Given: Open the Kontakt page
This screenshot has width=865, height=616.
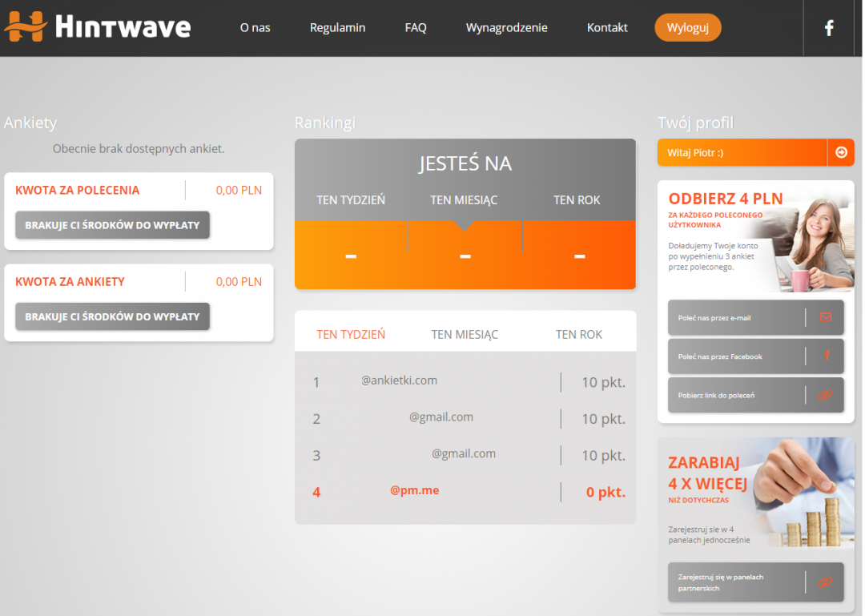Looking at the screenshot, I should [x=607, y=28].
